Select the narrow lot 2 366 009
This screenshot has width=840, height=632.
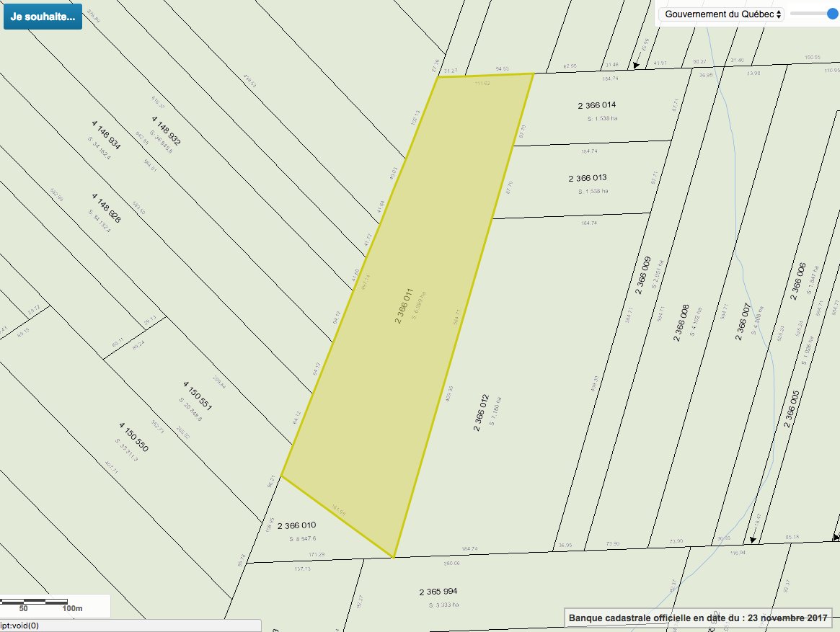point(642,275)
